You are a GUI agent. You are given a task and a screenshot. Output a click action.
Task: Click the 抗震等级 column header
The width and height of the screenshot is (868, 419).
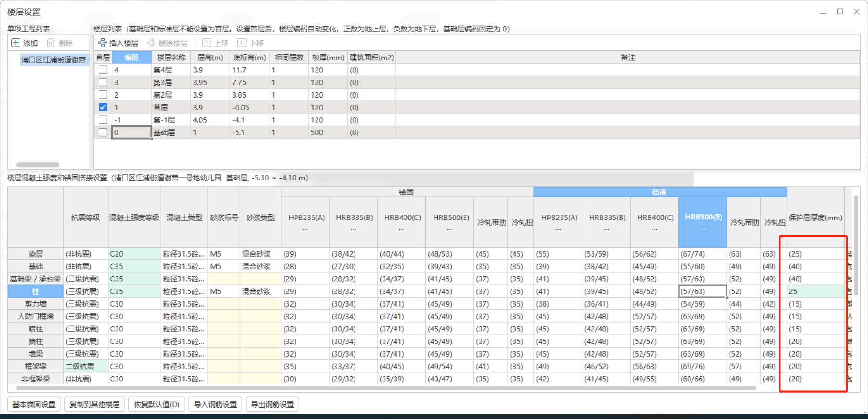pos(86,218)
